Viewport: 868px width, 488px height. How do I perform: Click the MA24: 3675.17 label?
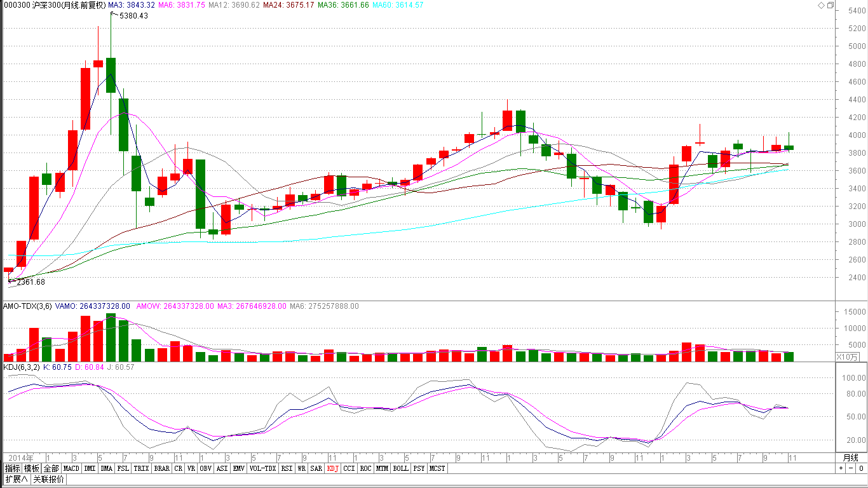(288, 5)
